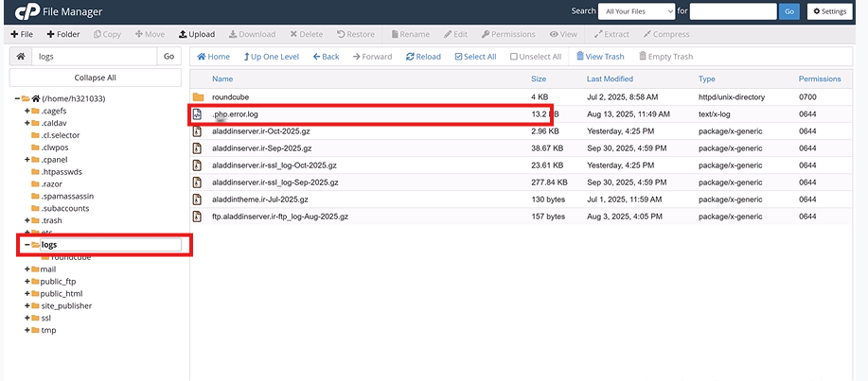
Task: Sort file list by Type column
Action: [x=706, y=79]
